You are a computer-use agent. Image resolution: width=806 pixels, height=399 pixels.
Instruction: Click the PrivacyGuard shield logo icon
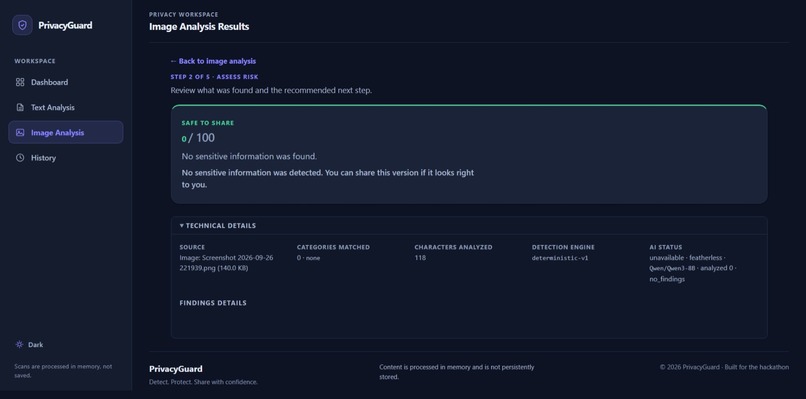point(22,25)
